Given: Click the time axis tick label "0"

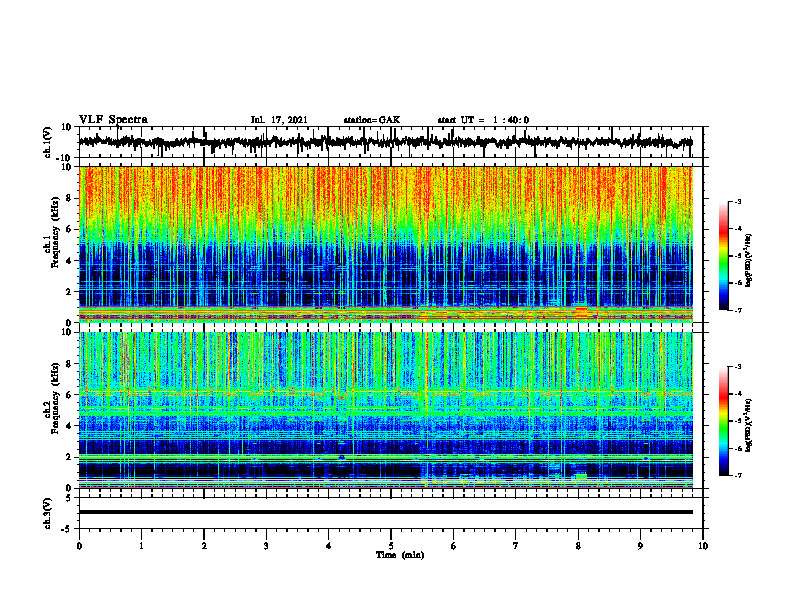Looking at the screenshot, I should pos(79,546).
